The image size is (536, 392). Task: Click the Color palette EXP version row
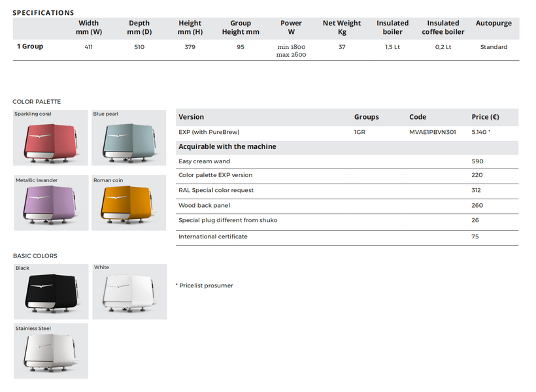point(347,176)
